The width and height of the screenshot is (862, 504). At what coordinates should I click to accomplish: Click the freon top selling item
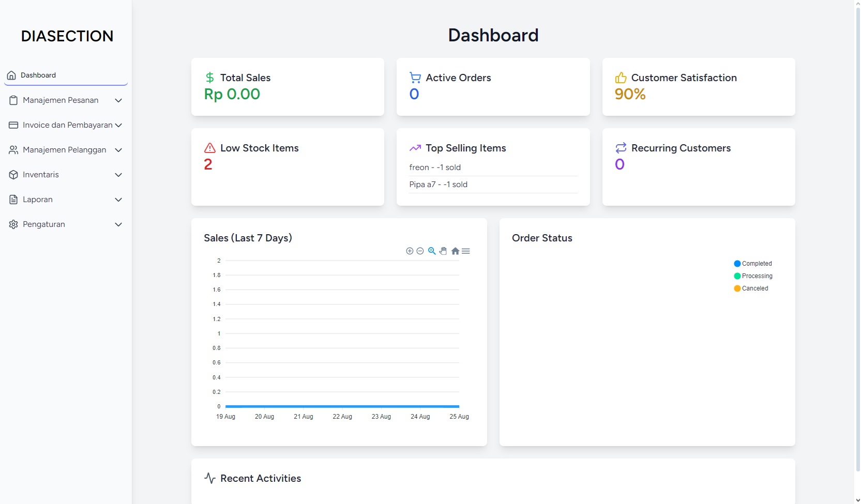point(435,167)
